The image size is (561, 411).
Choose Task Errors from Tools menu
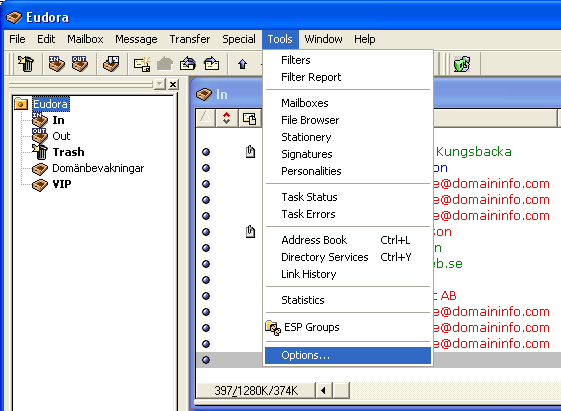pyautogui.click(x=348, y=214)
